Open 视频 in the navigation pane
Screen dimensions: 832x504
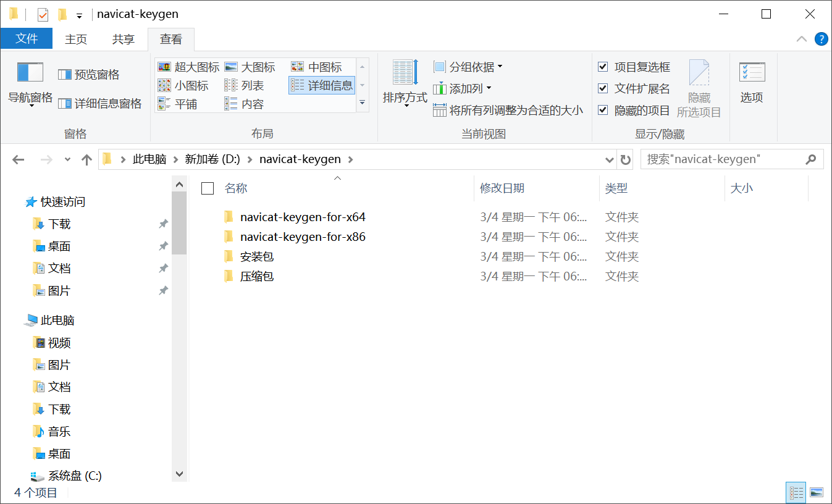tap(59, 343)
